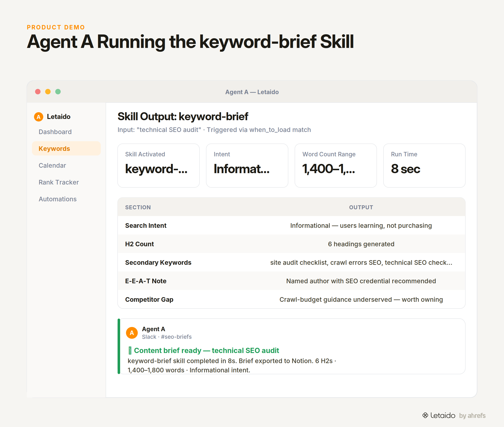Click the orange Letaido avatar icon in sidebar
This screenshot has height=427, width=504.
tap(38, 117)
